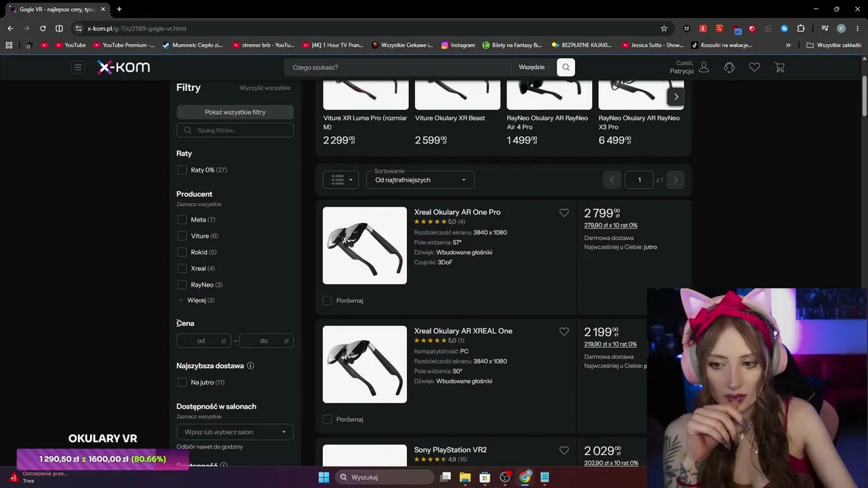Open Chrome extensions puzzle icon
The image size is (868, 488).
801,28
